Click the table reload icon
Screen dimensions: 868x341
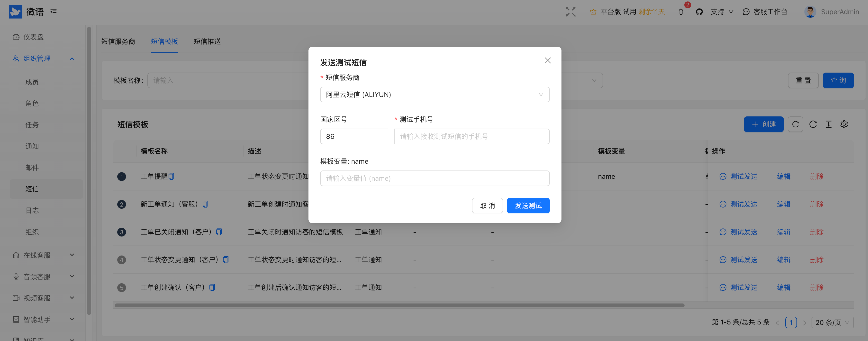pyautogui.click(x=813, y=124)
